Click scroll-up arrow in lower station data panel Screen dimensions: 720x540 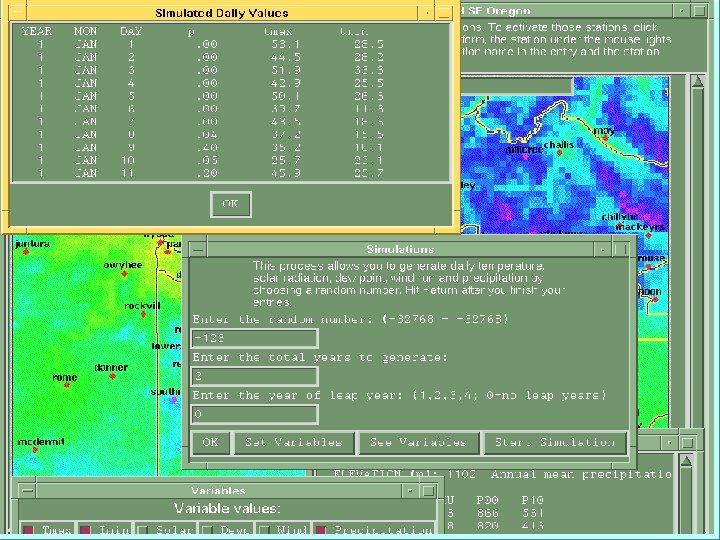click(686, 461)
